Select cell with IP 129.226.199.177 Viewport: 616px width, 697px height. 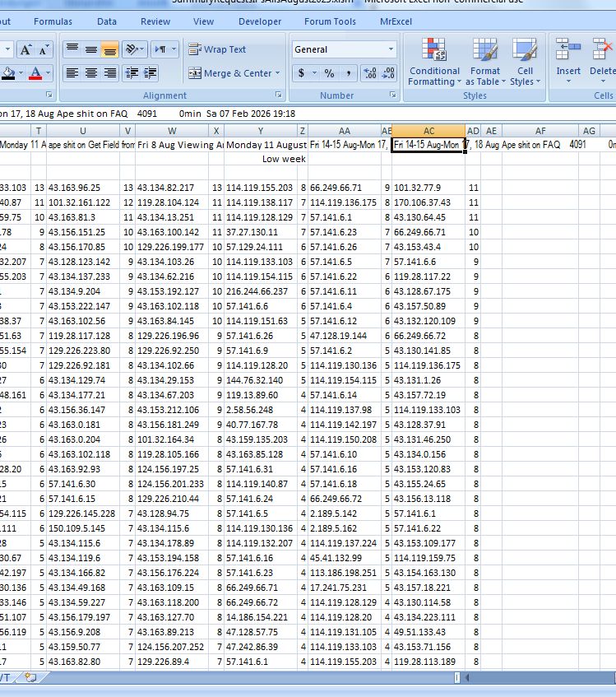(172, 247)
